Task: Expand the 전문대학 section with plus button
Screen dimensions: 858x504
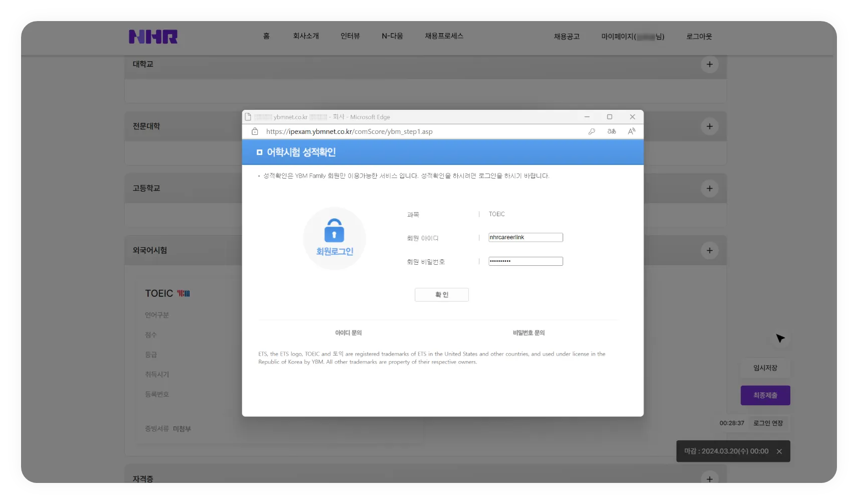Action: 710,126
